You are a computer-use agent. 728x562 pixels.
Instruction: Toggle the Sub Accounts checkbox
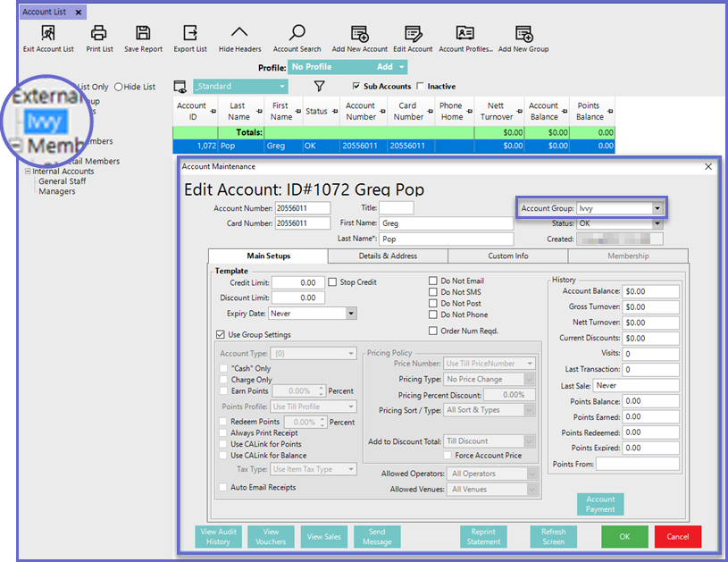(356, 86)
